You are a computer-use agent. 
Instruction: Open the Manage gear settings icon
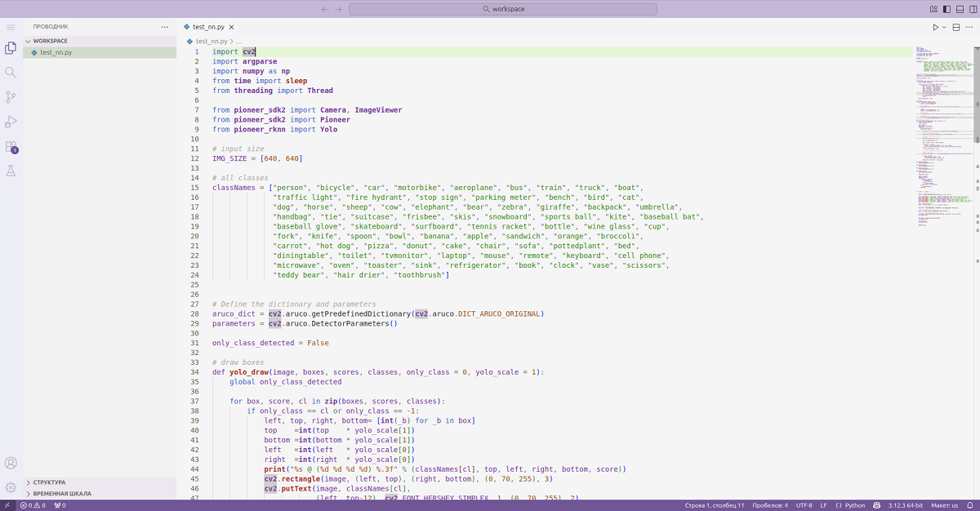11,487
